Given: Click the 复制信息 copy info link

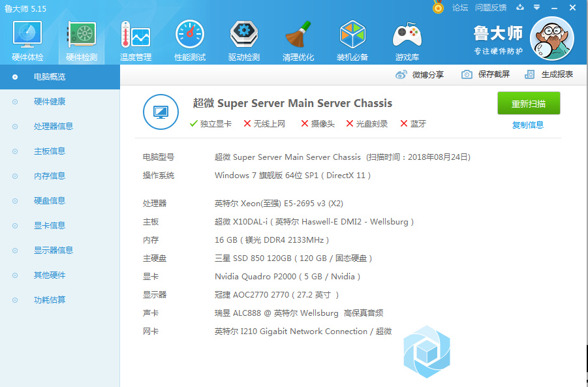Looking at the screenshot, I should [528, 125].
